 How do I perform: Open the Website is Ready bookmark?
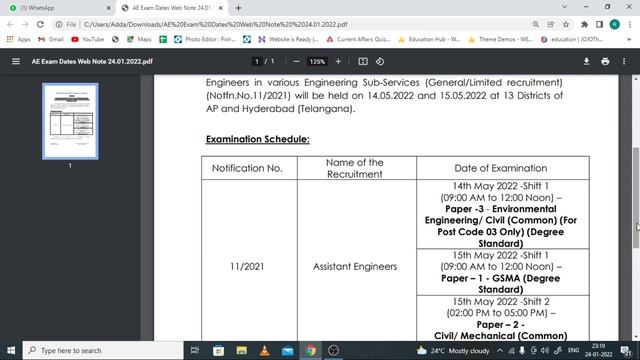pyautogui.click(x=288, y=39)
